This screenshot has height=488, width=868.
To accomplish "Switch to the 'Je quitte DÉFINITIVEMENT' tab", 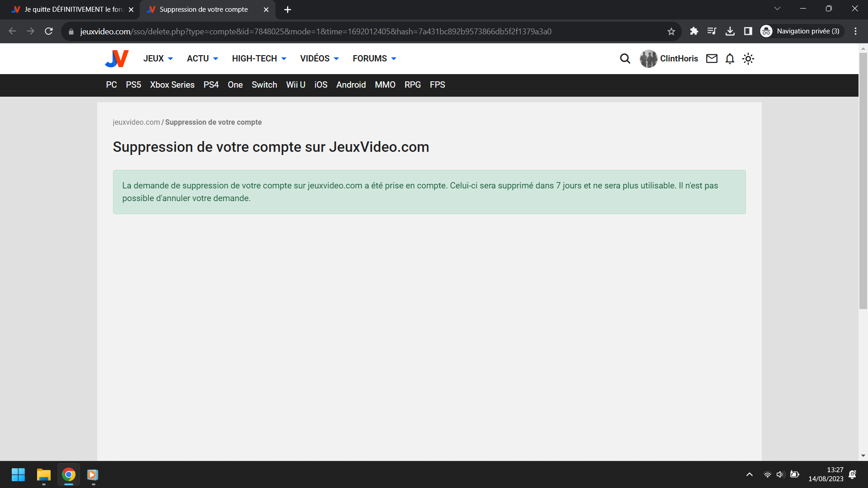I will [x=72, y=9].
